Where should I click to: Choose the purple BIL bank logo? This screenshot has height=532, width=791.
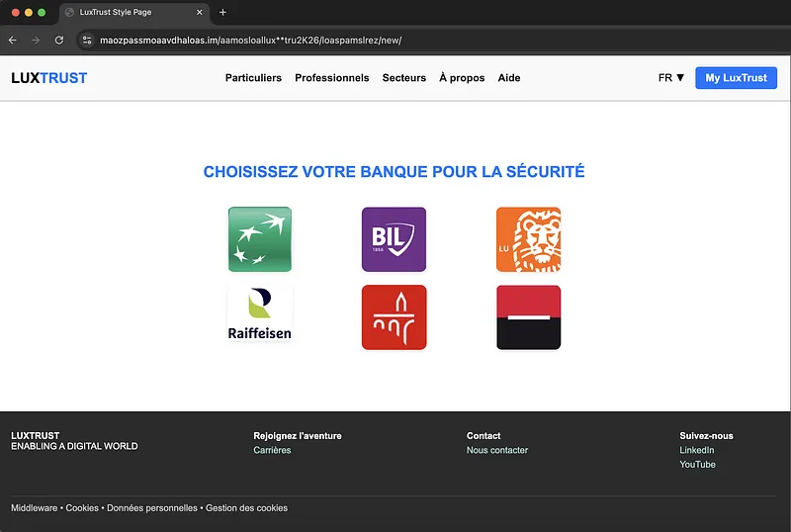[x=394, y=239]
